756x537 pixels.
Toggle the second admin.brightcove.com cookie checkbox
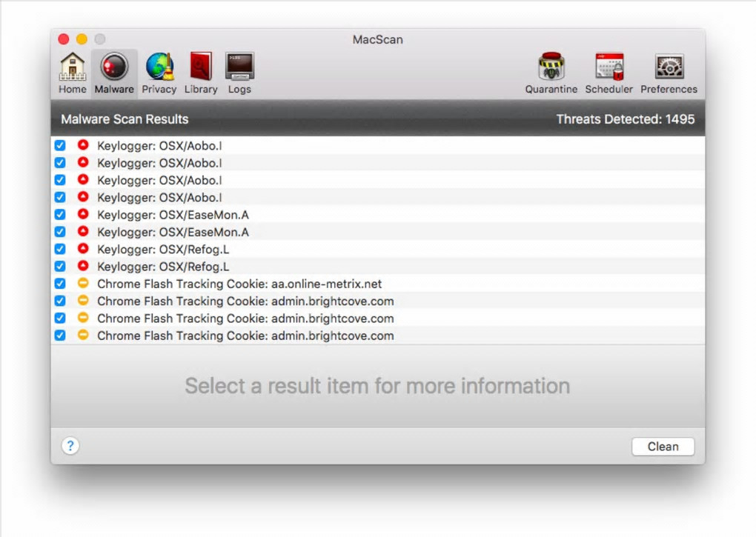pyautogui.click(x=60, y=318)
